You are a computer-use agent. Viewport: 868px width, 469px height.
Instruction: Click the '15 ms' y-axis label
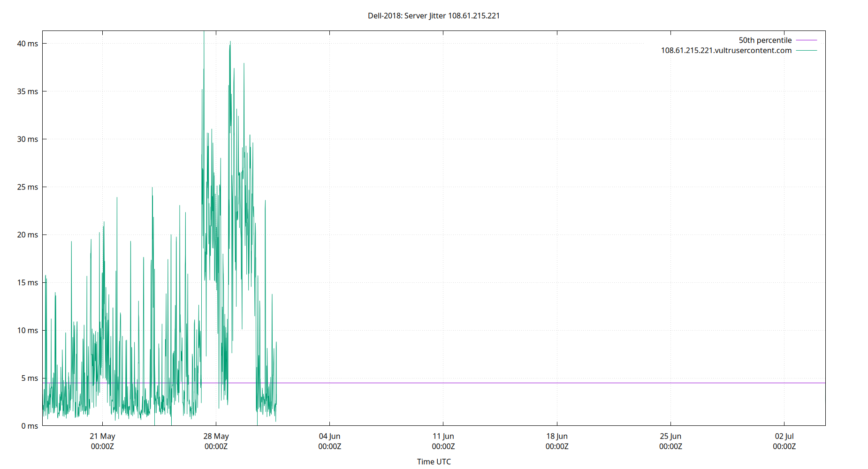(28, 283)
